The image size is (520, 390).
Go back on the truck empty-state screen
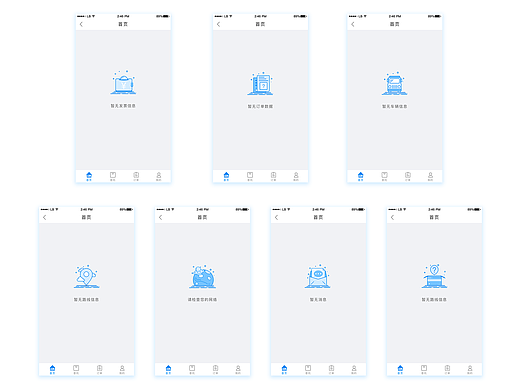click(353, 24)
